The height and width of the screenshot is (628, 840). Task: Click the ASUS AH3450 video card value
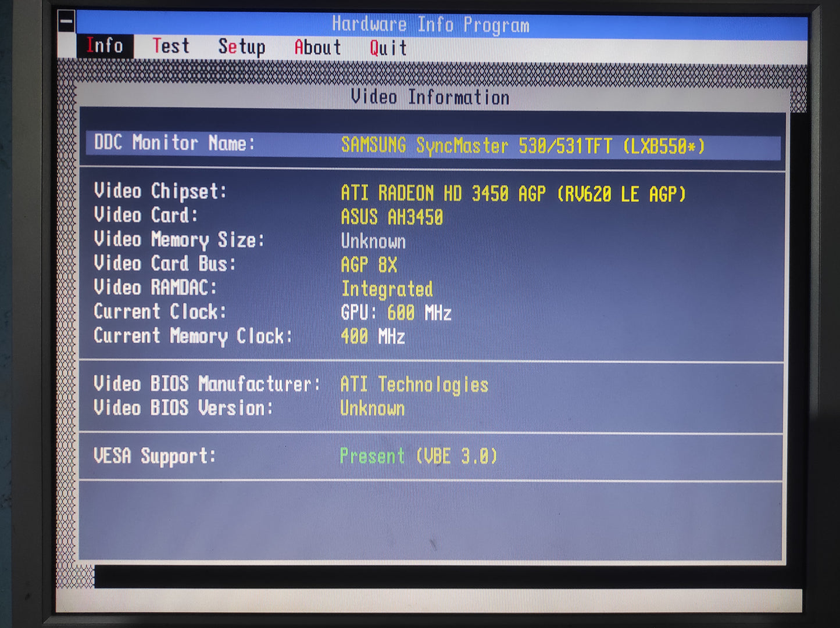tap(392, 217)
